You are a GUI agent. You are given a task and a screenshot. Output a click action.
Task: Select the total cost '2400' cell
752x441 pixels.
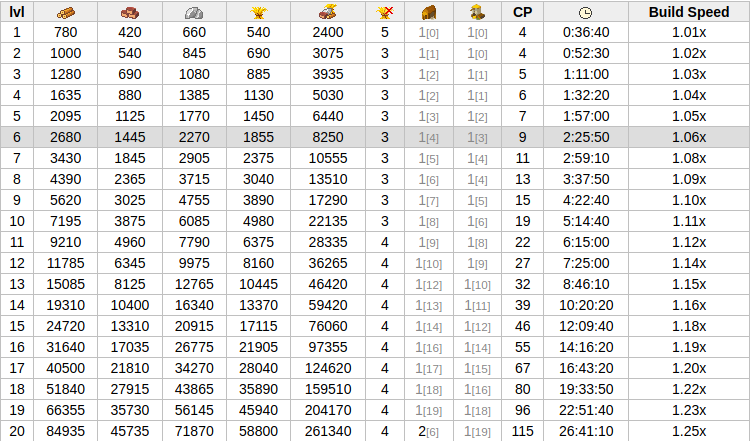coord(328,32)
